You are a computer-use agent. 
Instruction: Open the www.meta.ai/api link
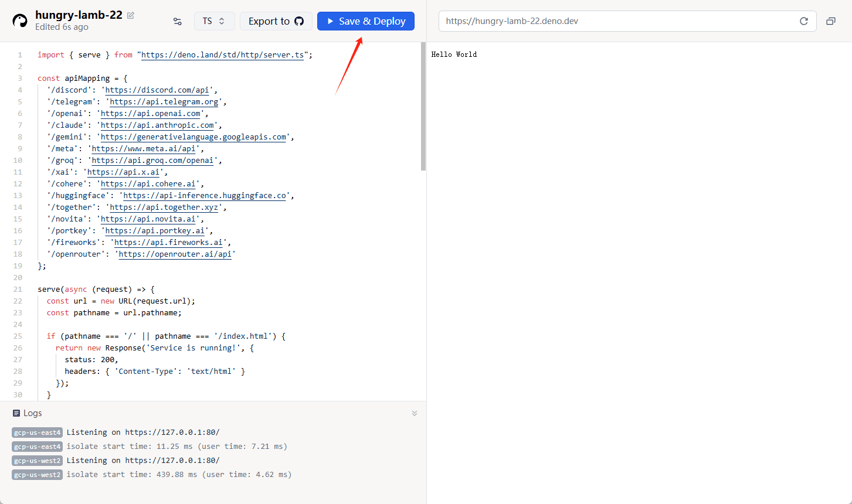pos(144,148)
